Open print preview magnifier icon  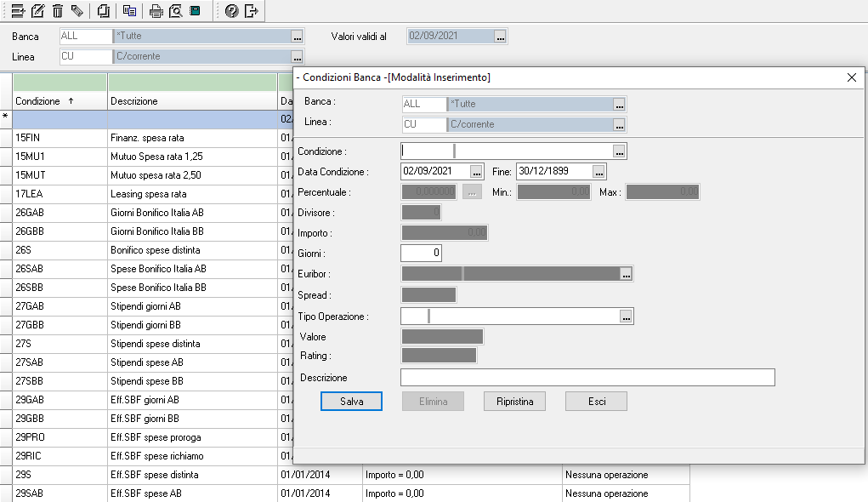coord(175,11)
